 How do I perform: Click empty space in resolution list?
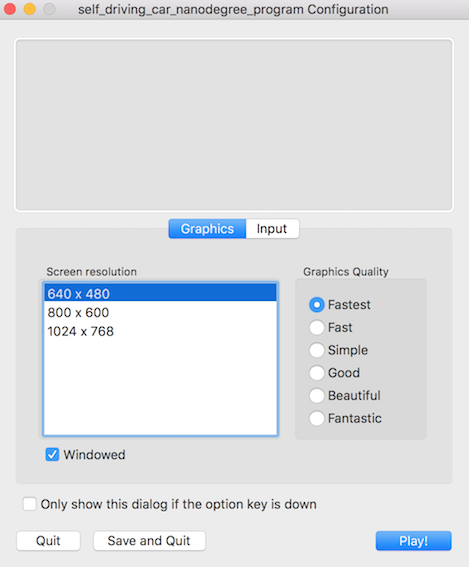click(160, 387)
